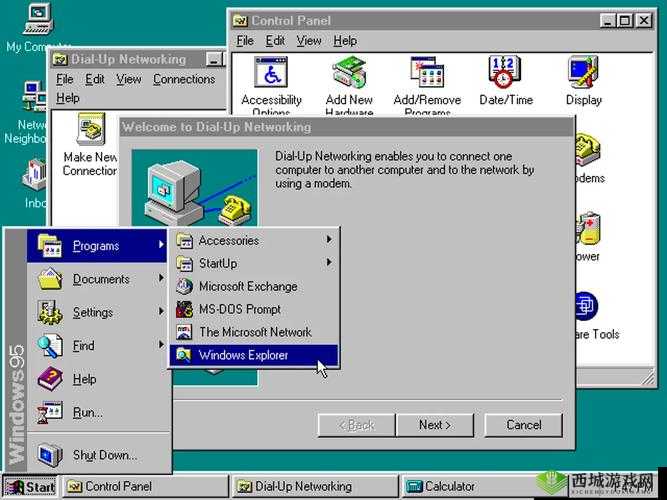Click Shut Down monitor icon
Viewport: 667px width, 500px height.
click(x=50, y=454)
